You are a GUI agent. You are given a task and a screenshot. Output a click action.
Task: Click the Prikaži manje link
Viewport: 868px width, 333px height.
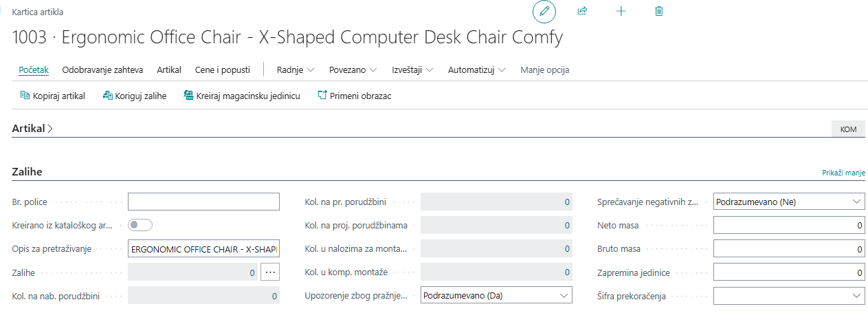click(x=843, y=173)
